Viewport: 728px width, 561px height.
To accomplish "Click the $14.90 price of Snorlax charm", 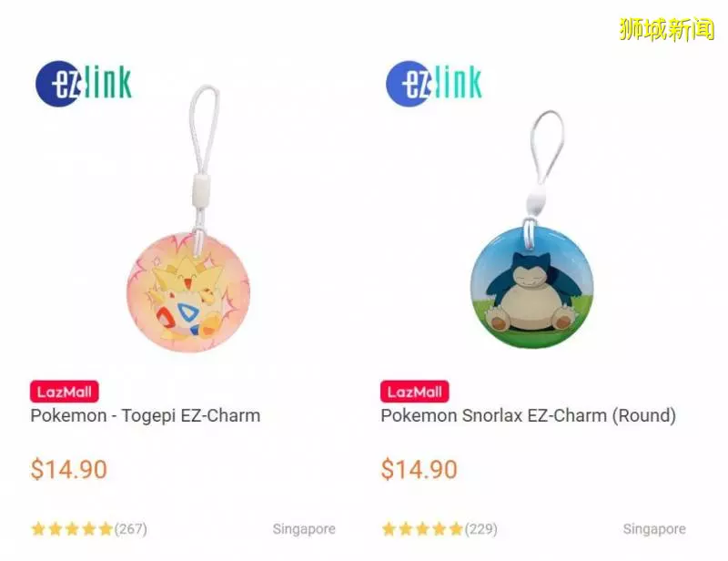I will click(x=419, y=469).
